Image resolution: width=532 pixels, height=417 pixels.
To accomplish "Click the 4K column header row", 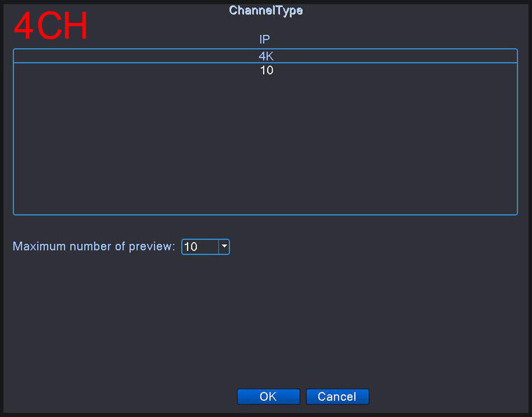I will click(265, 56).
